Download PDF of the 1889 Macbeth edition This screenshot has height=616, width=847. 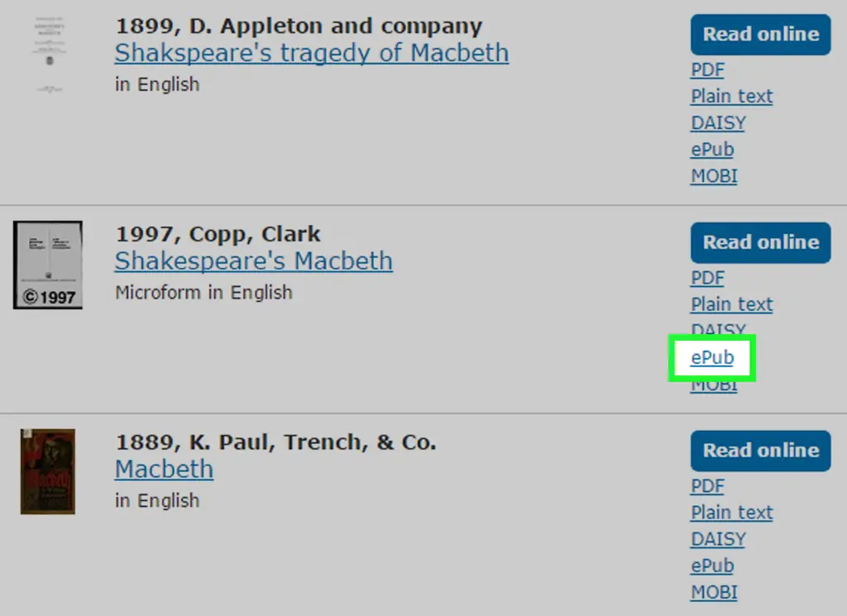coord(708,486)
